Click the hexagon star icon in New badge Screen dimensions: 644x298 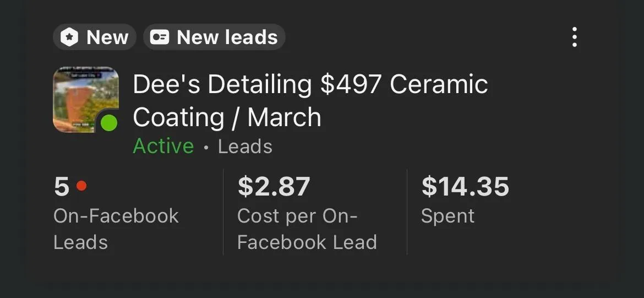(x=69, y=37)
